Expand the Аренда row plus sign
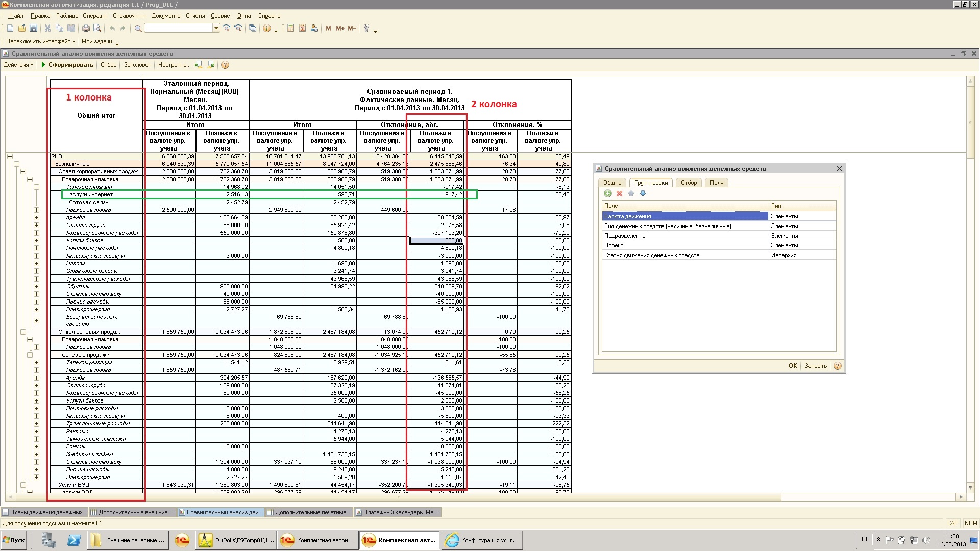 coord(36,218)
